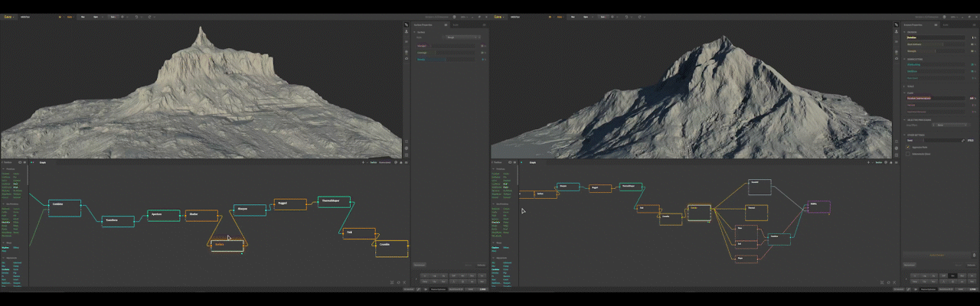The height and width of the screenshot is (306, 980).
Task: Switch to Node tab in right properties panel
Action: 946,25
